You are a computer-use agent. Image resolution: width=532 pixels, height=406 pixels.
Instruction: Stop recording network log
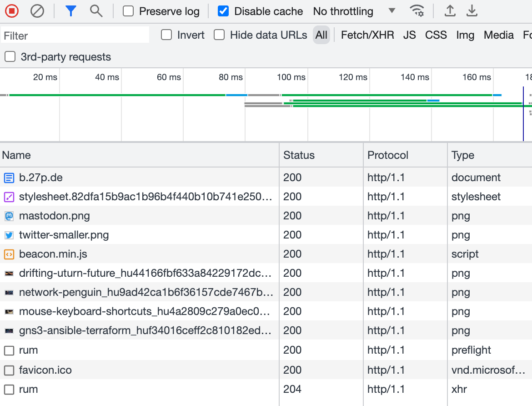coord(12,11)
